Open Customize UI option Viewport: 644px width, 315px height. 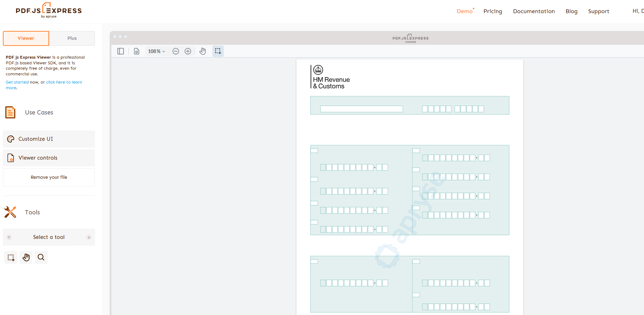coord(49,139)
